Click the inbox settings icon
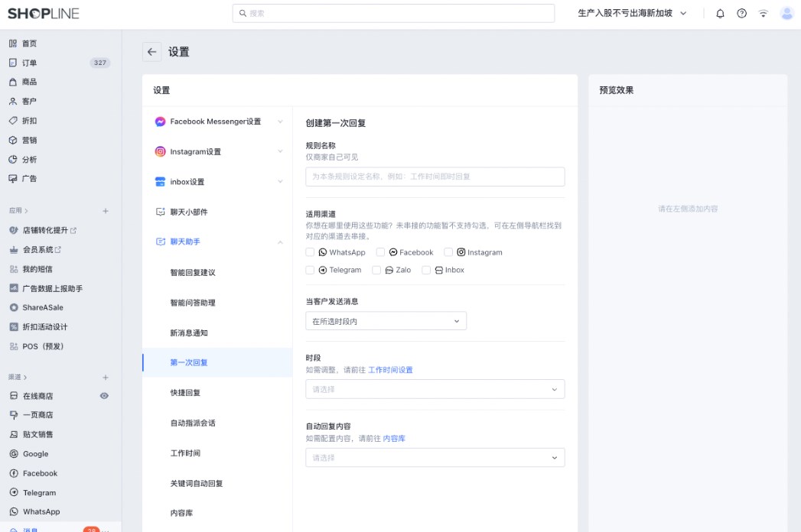The width and height of the screenshot is (801, 532). click(161, 182)
